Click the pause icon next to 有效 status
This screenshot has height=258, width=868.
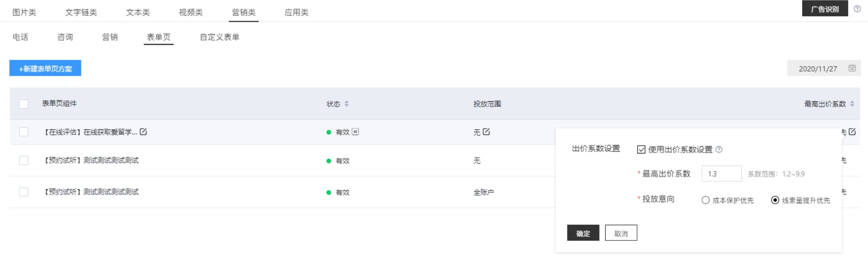[355, 132]
